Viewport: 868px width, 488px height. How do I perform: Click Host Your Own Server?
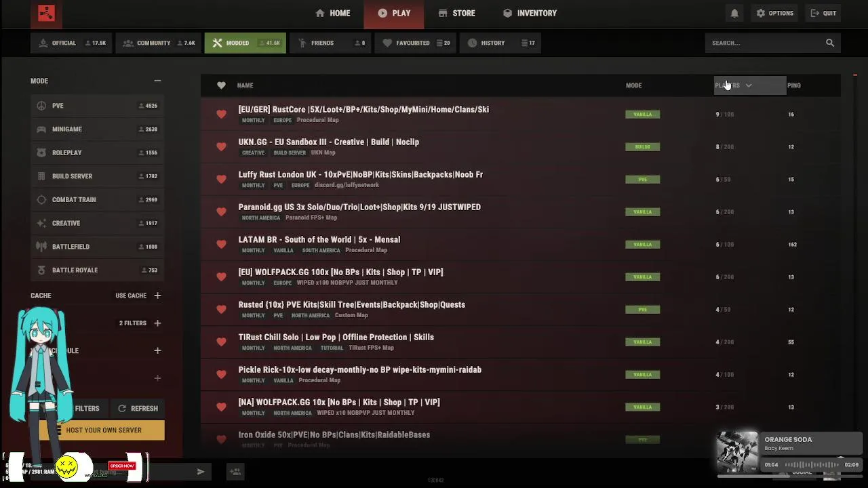(x=102, y=430)
